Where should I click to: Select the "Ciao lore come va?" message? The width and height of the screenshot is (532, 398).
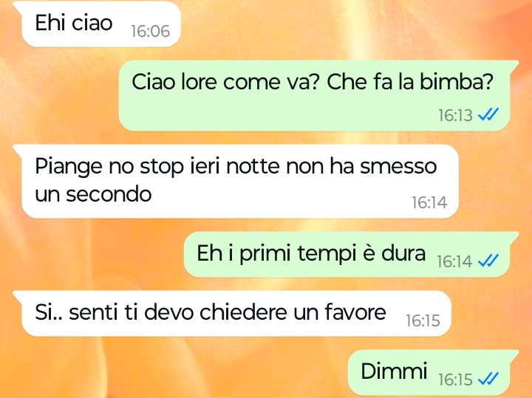[318, 95]
